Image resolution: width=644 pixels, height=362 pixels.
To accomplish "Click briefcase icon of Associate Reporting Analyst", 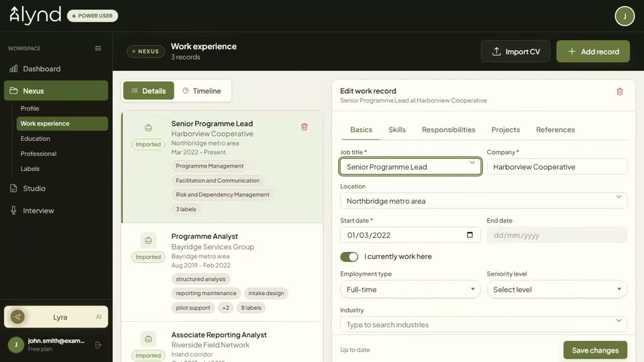I will 148,339.
